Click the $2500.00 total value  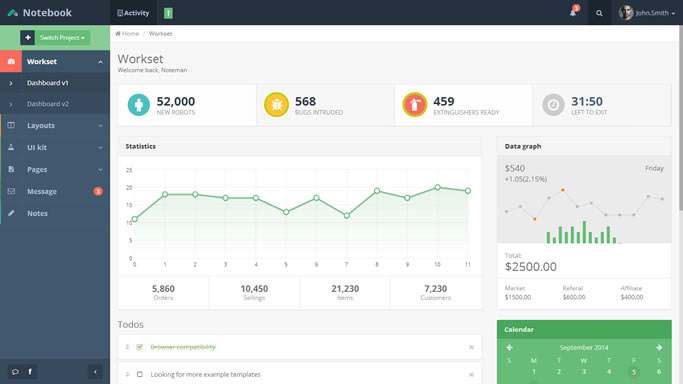[x=531, y=266]
